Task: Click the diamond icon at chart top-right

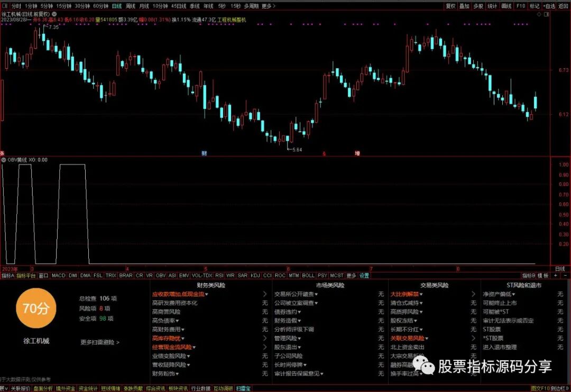Action: pos(539,14)
